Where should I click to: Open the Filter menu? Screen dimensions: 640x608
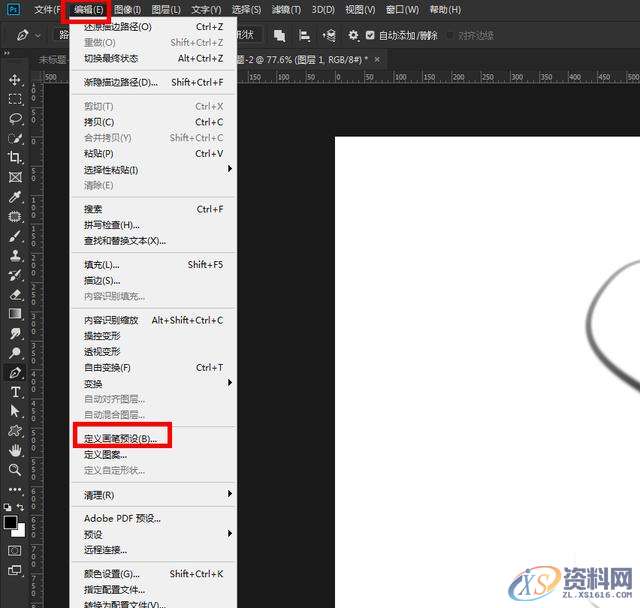click(x=286, y=9)
